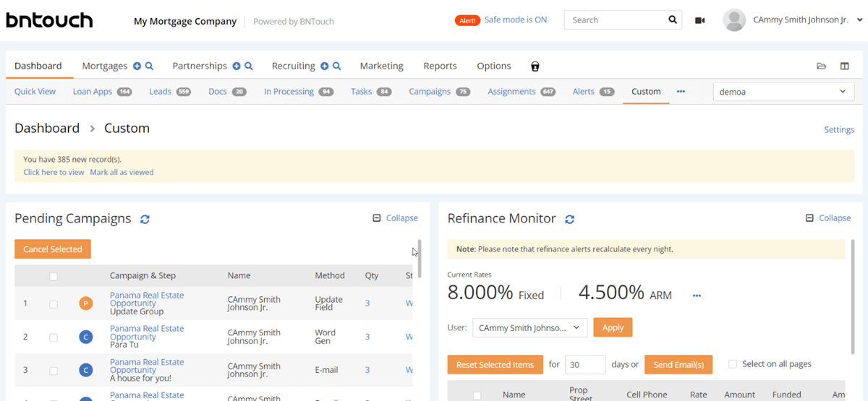
Task: Refresh the Pending Campaigns panel
Action: coord(145,219)
